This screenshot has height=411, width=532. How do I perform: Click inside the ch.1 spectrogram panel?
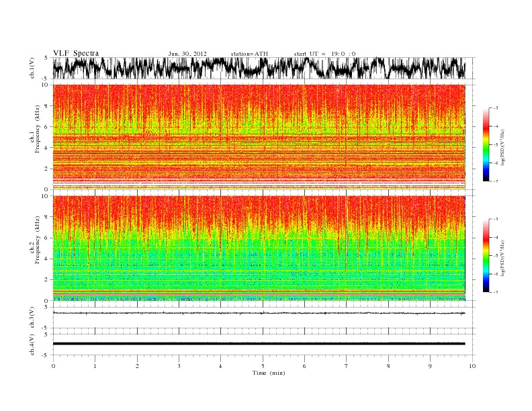pyautogui.click(x=259, y=137)
